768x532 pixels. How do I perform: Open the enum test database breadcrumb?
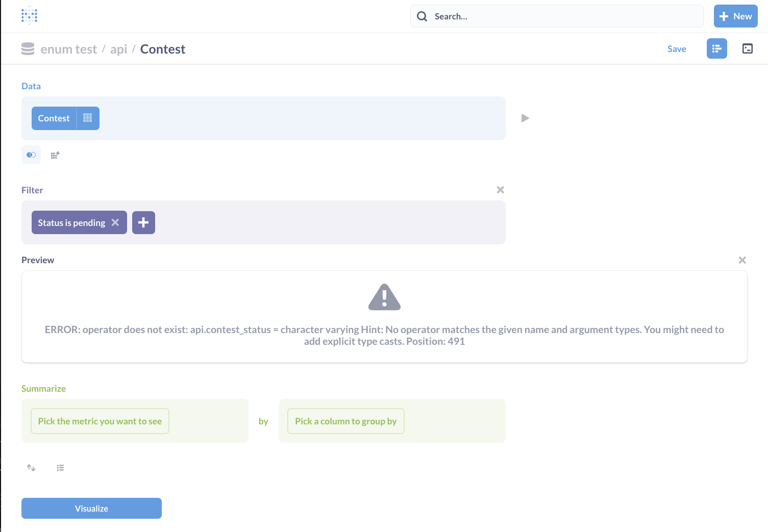pyautogui.click(x=69, y=48)
